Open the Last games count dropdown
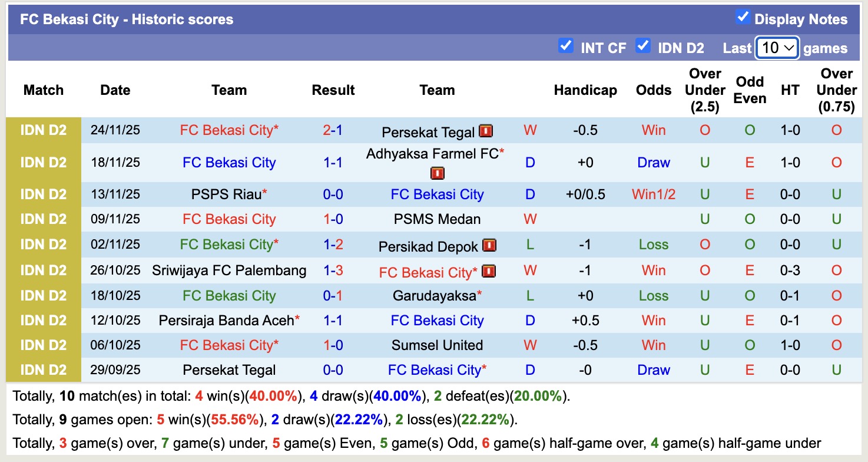Viewport: 868px width, 462px height. click(776, 48)
